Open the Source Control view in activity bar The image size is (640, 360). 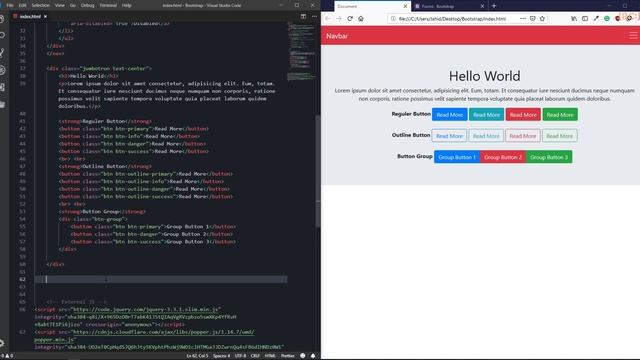[x=2, y=53]
